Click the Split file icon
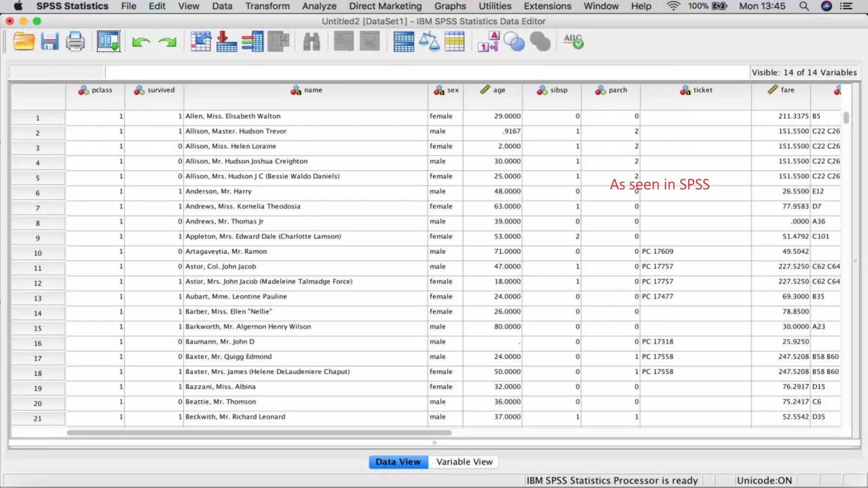Screen dimensions: 868x488 tap(403, 42)
